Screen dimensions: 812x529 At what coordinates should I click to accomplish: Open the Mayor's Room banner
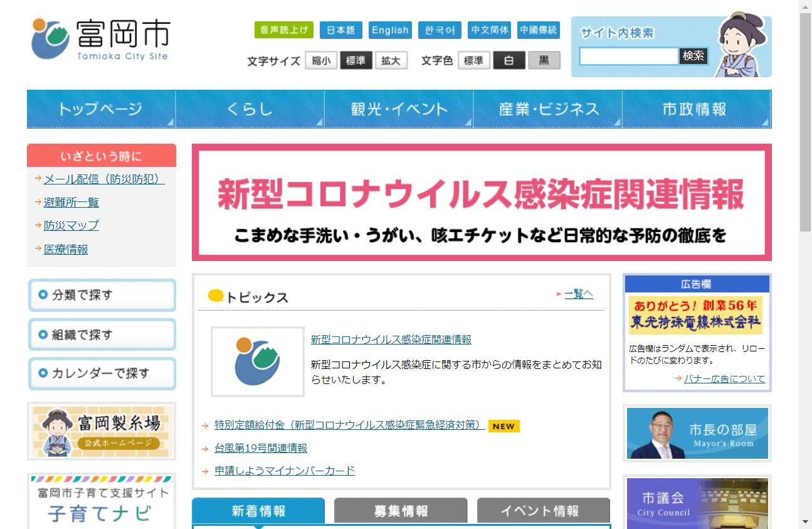coord(697,433)
